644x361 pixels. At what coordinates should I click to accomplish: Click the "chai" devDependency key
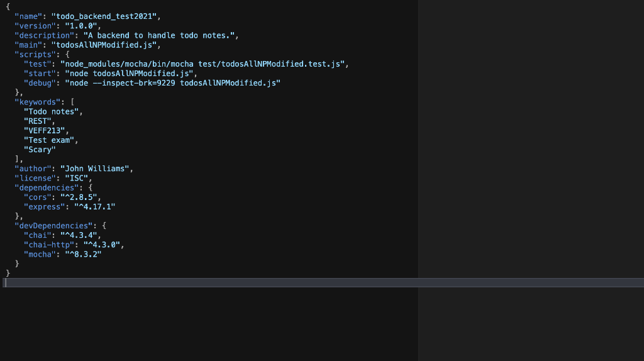38,235
